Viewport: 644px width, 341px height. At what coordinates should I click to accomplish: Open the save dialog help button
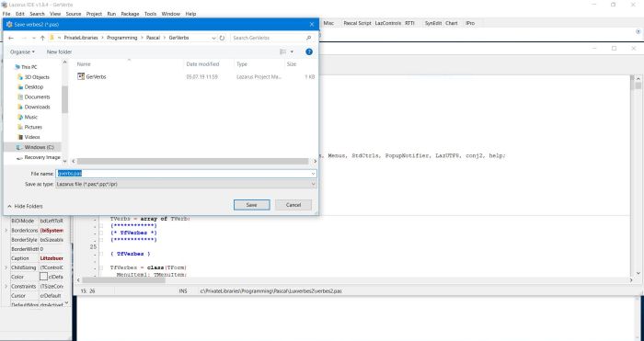point(309,51)
